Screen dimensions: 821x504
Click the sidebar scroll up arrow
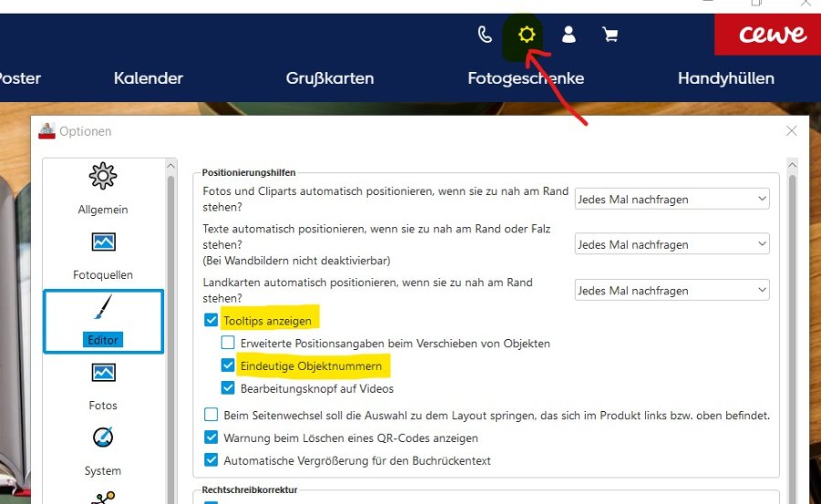point(171,166)
